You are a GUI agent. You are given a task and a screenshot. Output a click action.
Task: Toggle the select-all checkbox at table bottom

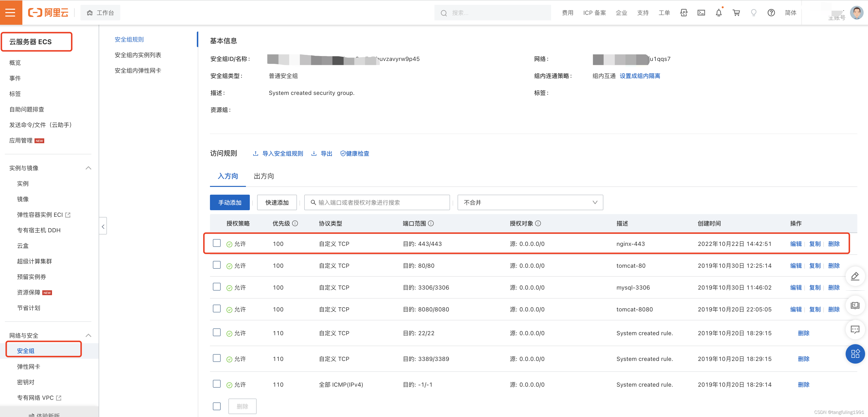click(x=217, y=406)
